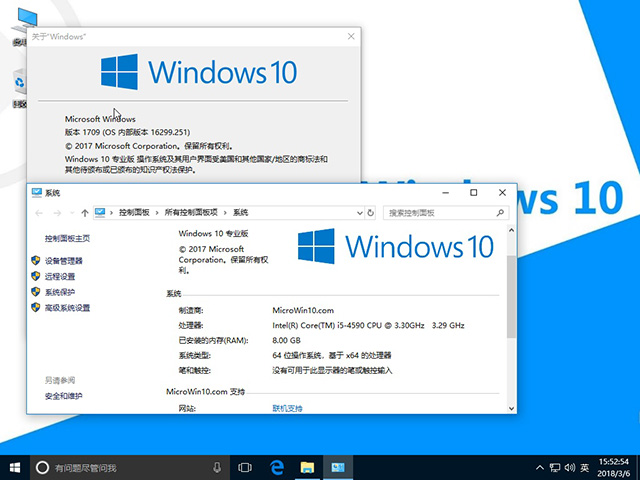Screen dimensions: 640x480
Task: Click System window title bar icon
Action: coord(37,192)
